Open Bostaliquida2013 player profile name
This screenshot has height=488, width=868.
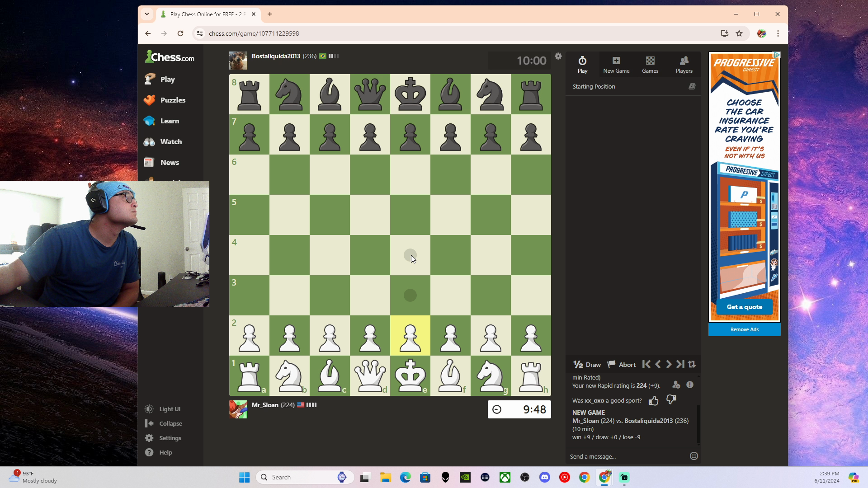tap(276, 56)
